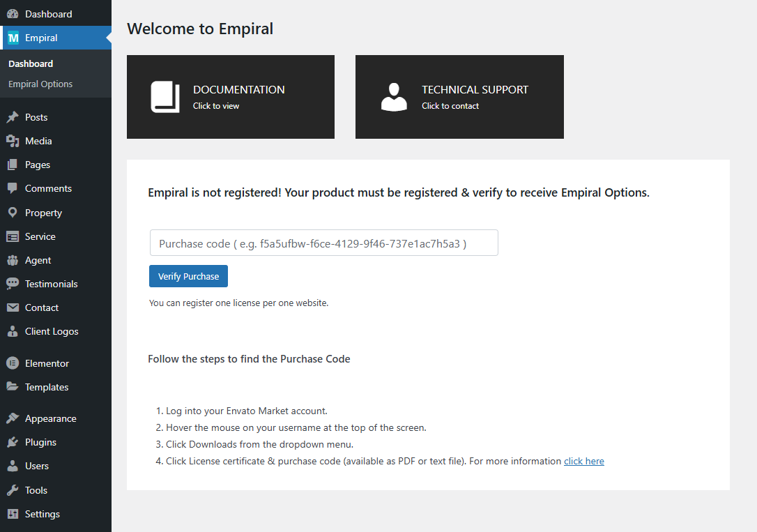This screenshot has height=532, width=757.
Task: Click the Property location pin icon
Action: coord(13,213)
